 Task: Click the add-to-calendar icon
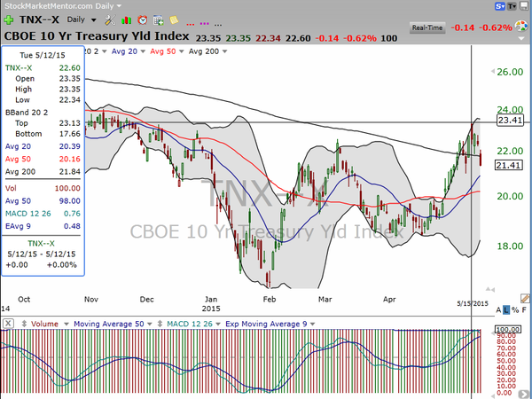pos(158,20)
